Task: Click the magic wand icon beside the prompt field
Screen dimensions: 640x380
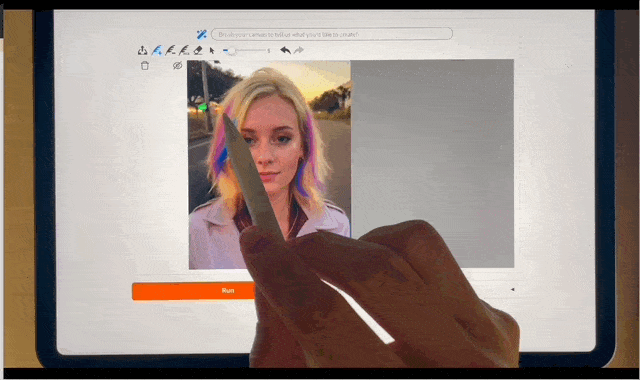Action: click(x=202, y=34)
